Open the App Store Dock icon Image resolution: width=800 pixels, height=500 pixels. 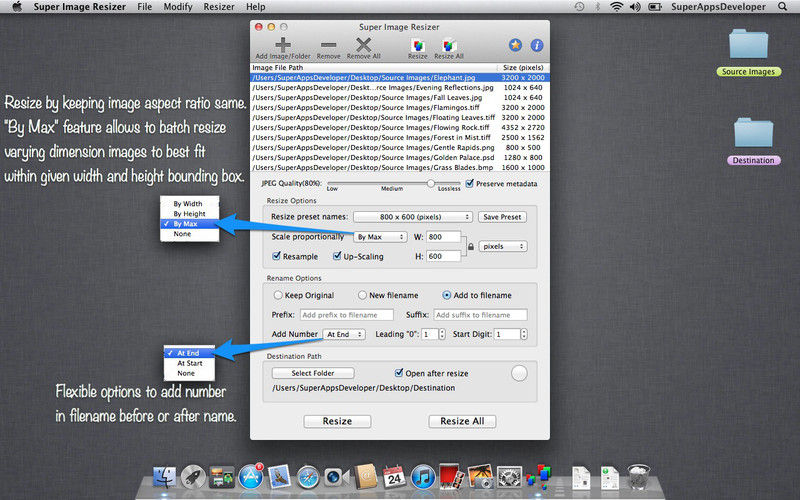[x=251, y=478]
